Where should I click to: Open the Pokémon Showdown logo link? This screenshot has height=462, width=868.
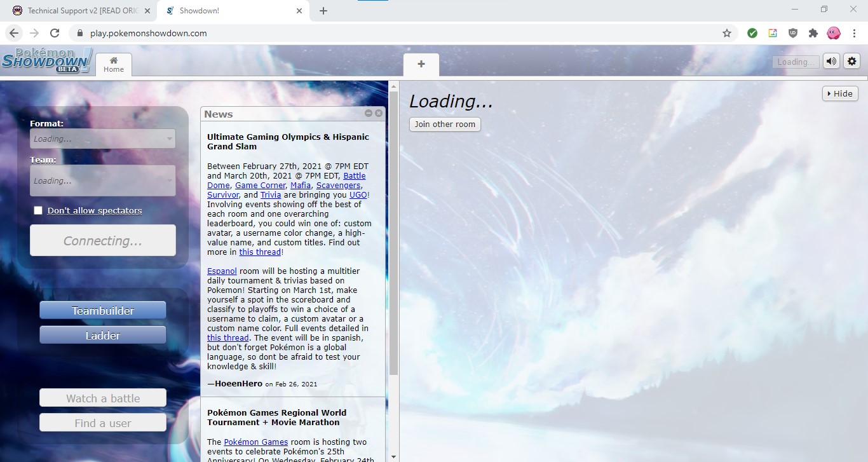pos(47,61)
